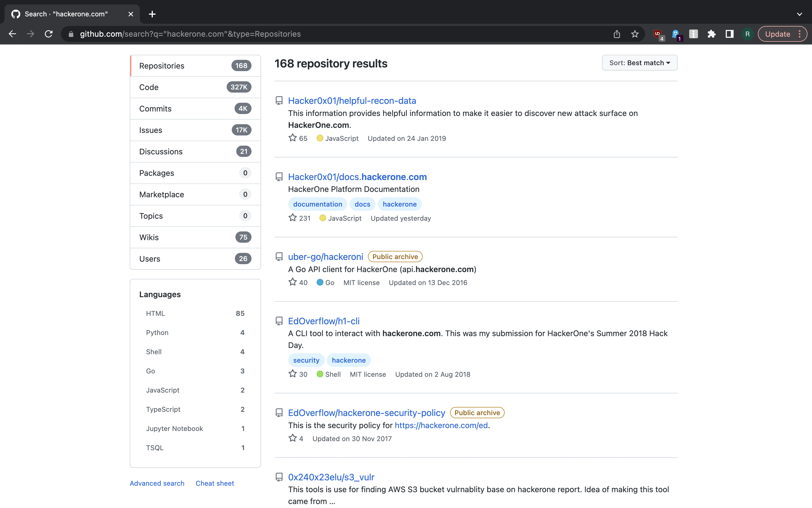The width and height of the screenshot is (812, 508).
Task: Select the Issues results filter
Action: [195, 130]
